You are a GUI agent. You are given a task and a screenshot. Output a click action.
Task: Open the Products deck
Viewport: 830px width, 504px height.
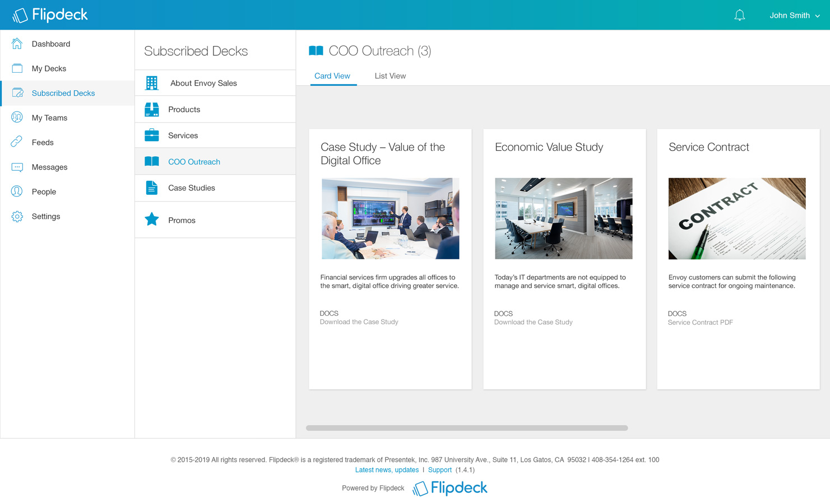tap(215, 109)
